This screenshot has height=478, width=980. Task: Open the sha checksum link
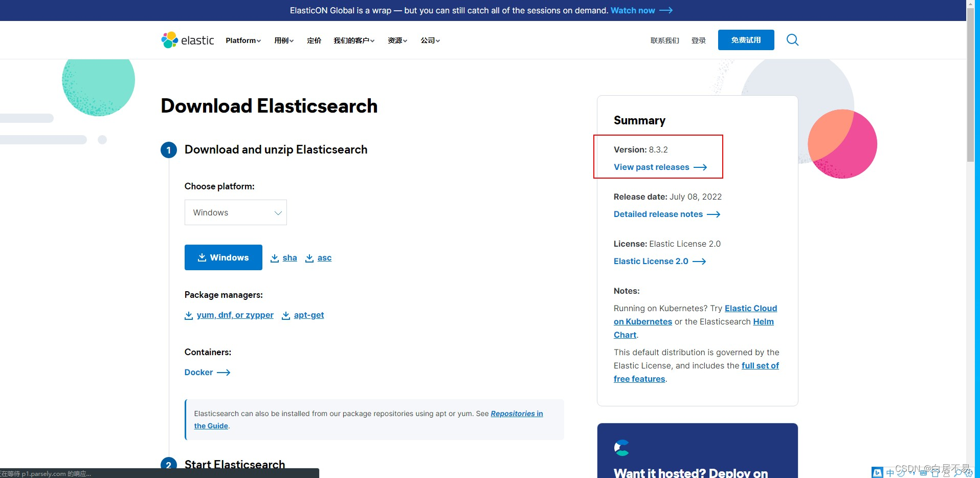tap(289, 258)
